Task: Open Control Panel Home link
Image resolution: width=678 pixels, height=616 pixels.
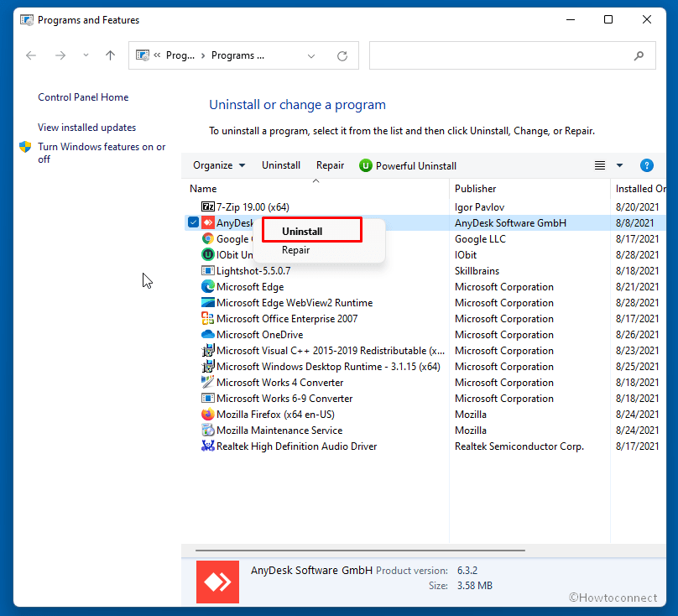Action: tap(83, 97)
